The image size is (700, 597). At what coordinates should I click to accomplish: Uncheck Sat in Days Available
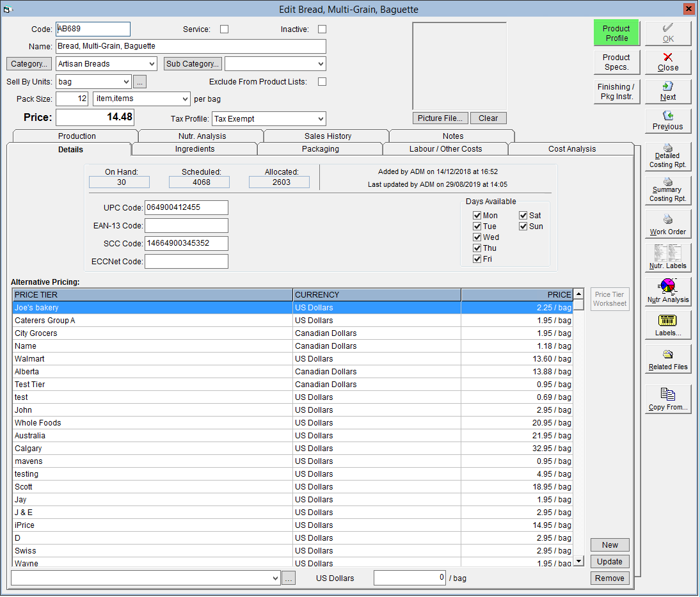coord(523,215)
